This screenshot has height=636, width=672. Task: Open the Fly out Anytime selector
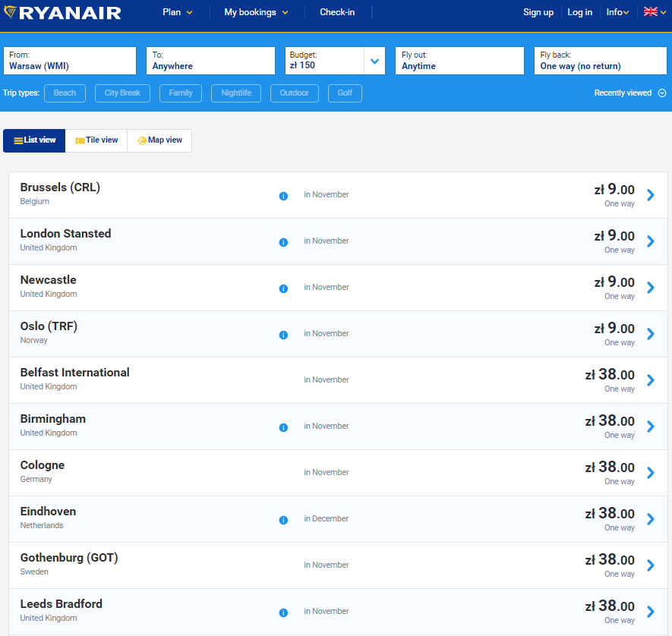coord(459,61)
